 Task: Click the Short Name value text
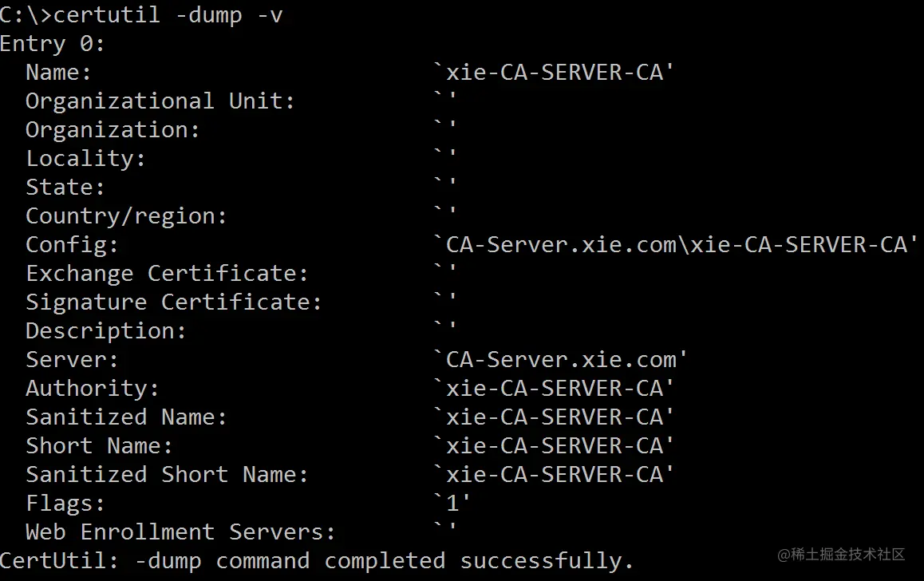coord(553,446)
